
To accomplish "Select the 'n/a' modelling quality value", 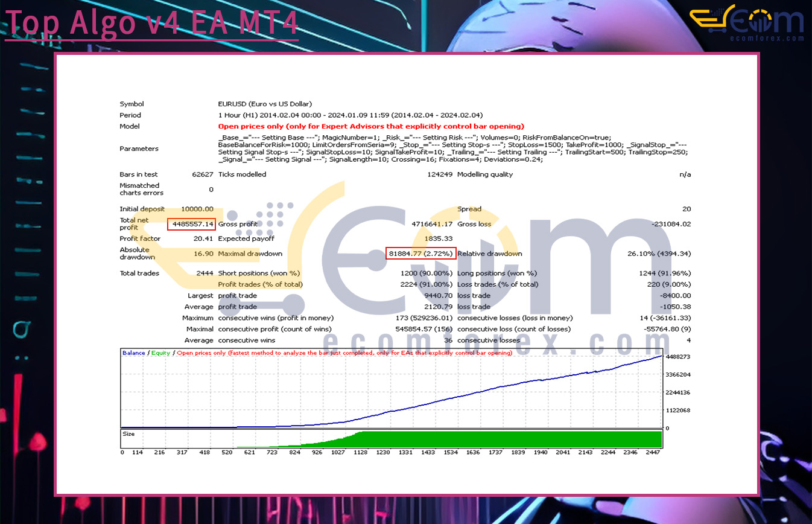I will (x=685, y=174).
